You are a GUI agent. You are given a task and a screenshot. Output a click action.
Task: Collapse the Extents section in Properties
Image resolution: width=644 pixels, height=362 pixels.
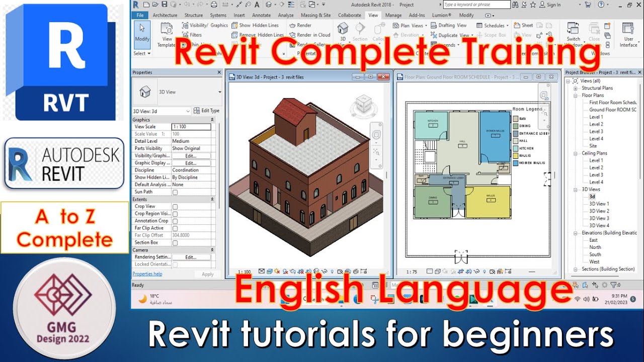coord(212,200)
